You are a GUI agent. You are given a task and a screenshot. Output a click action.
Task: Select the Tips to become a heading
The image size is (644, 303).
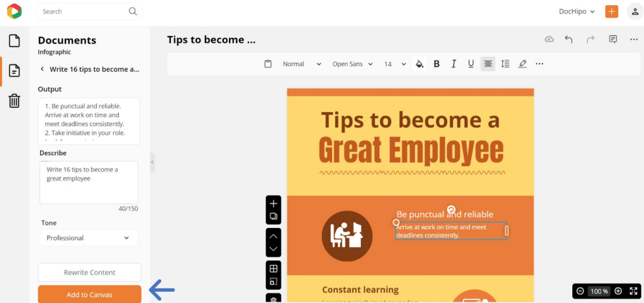pyautogui.click(x=410, y=120)
